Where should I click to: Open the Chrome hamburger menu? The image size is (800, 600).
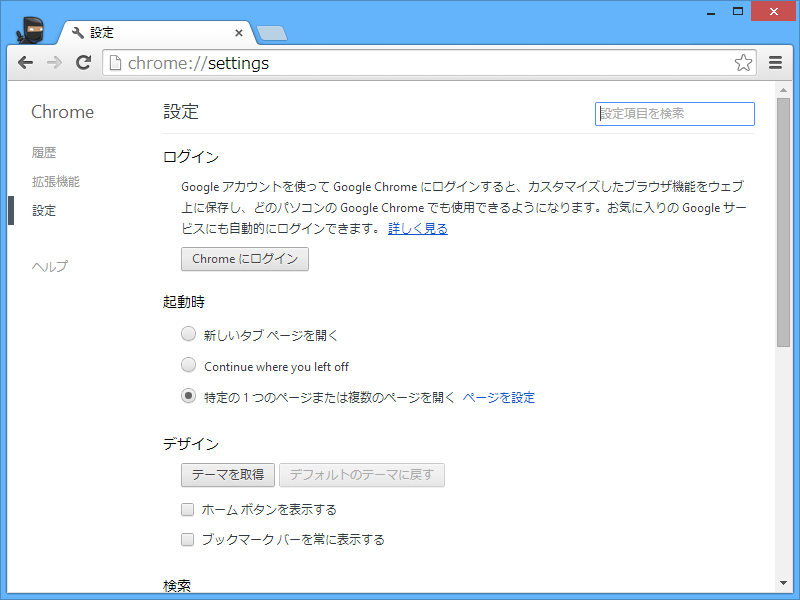pos(776,63)
